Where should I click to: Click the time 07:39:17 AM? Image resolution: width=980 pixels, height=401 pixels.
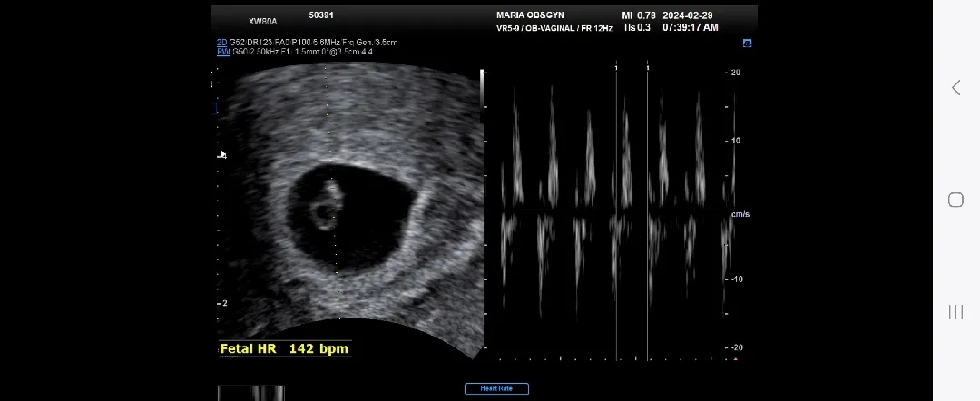[690, 27]
